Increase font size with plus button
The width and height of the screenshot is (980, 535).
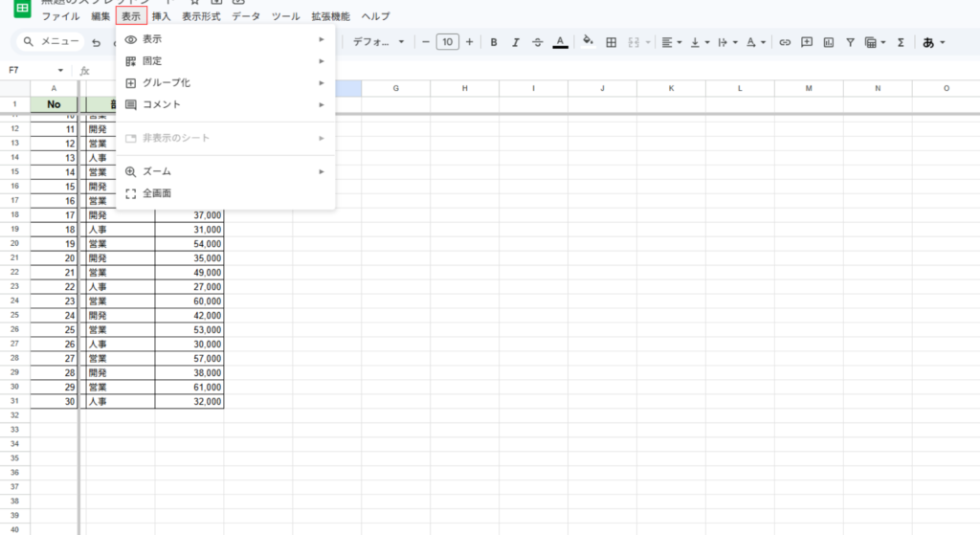[x=469, y=42]
